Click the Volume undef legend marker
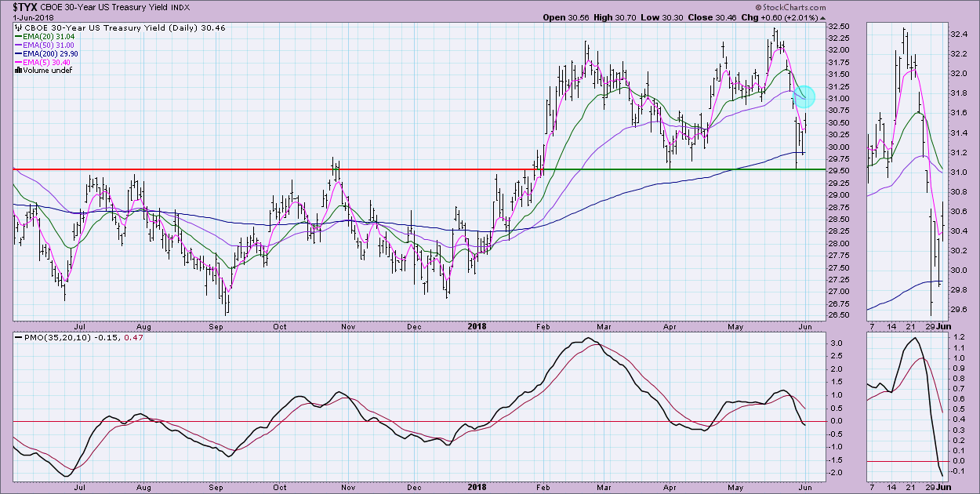Image resolution: width=980 pixels, height=494 pixels. point(18,70)
